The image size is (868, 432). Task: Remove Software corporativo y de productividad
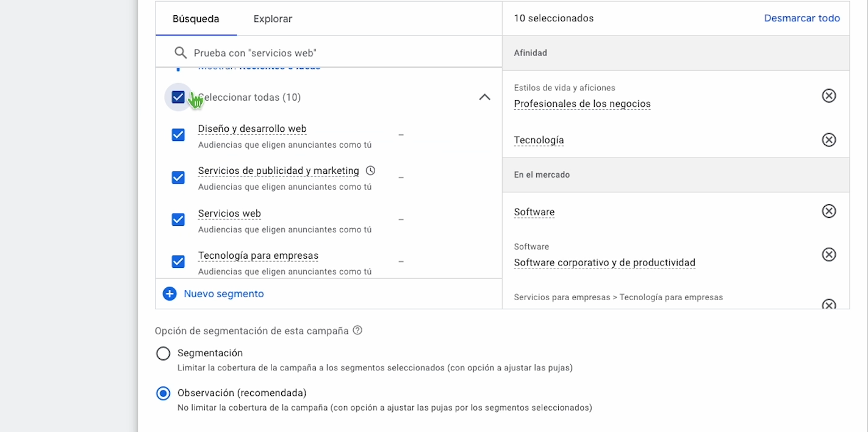point(828,254)
